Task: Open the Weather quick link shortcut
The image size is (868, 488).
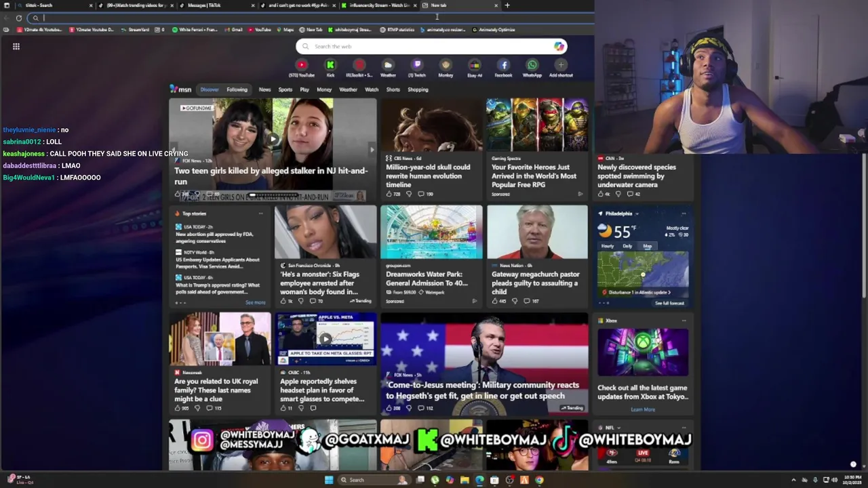Action: coord(388,65)
